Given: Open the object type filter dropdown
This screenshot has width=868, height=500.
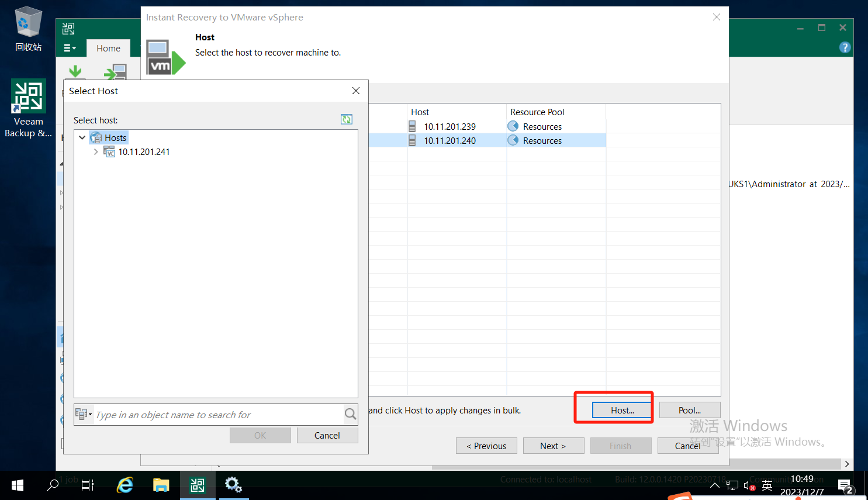Looking at the screenshot, I should point(84,415).
